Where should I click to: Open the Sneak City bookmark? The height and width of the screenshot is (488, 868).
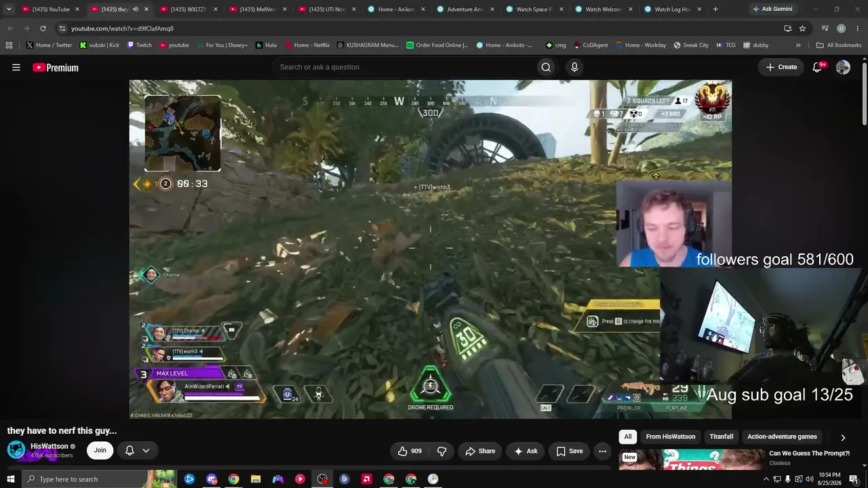point(691,45)
